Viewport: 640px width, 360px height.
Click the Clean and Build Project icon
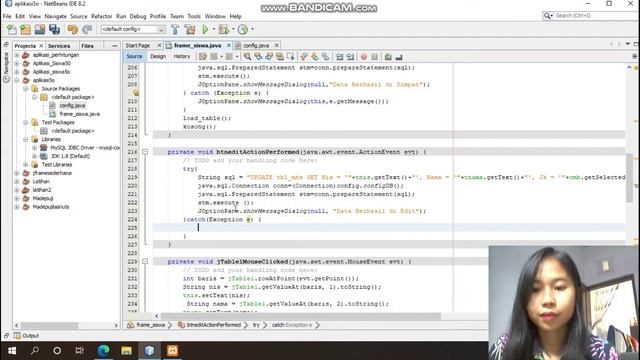pos(190,29)
